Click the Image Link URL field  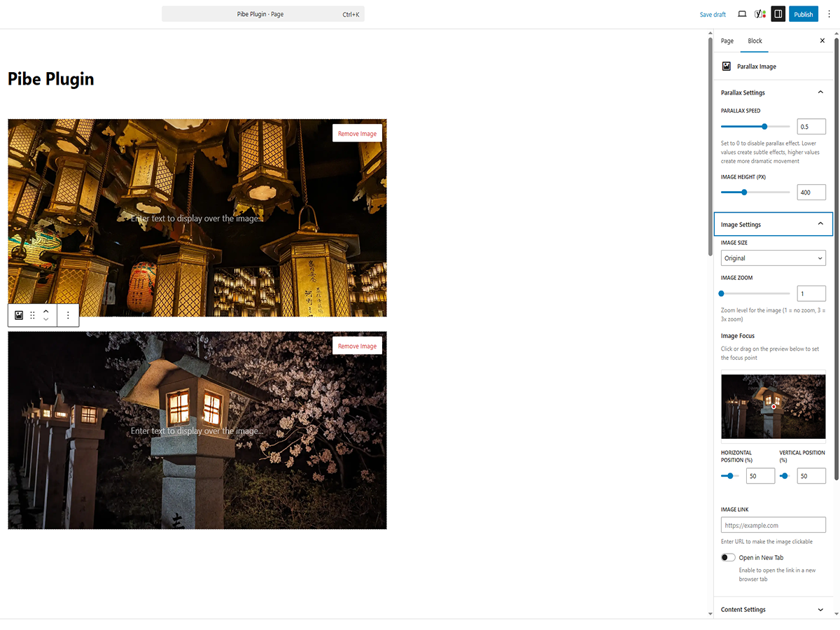point(773,525)
